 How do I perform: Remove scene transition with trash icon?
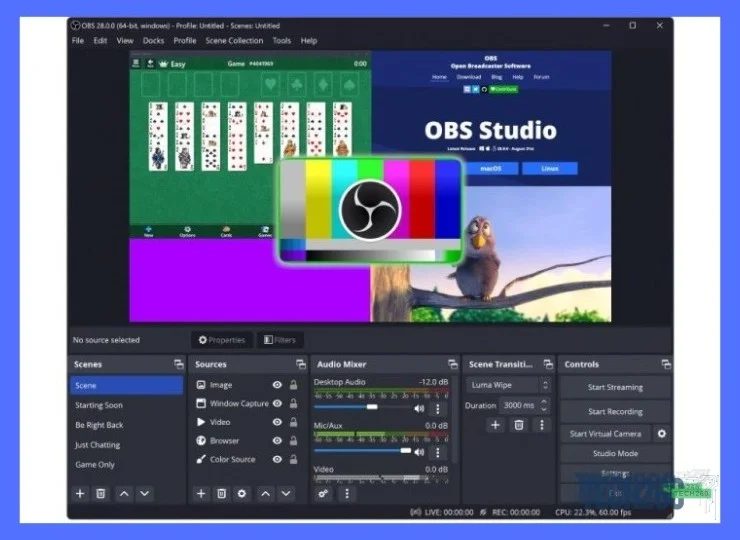tap(519, 425)
